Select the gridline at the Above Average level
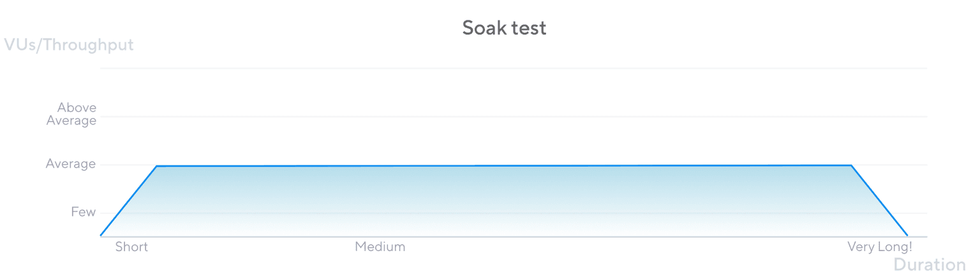Image resolution: width=980 pixels, height=276 pixels. tap(510, 117)
